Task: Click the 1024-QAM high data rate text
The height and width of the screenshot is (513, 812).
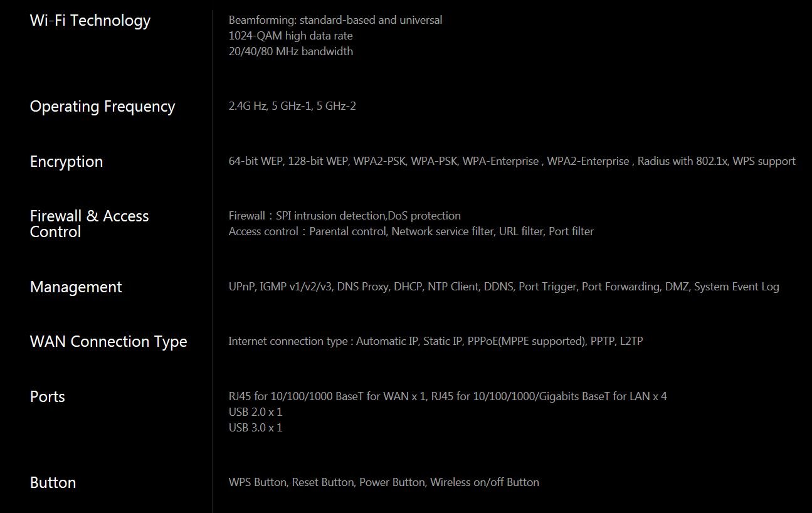Action: 290,36
